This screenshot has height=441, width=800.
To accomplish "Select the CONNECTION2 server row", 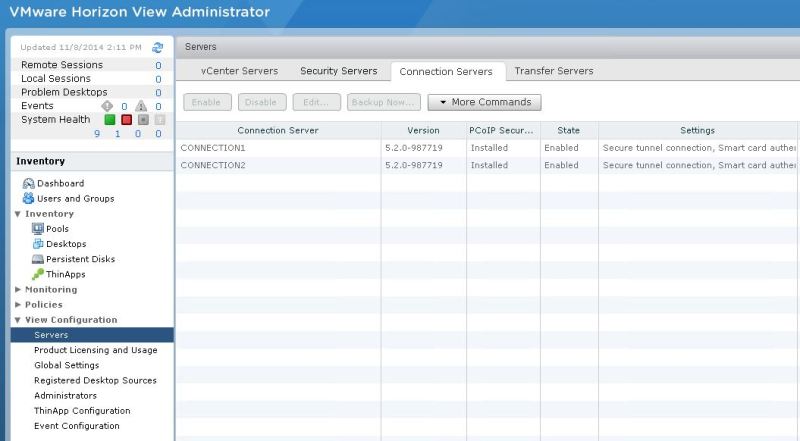I will (x=487, y=165).
